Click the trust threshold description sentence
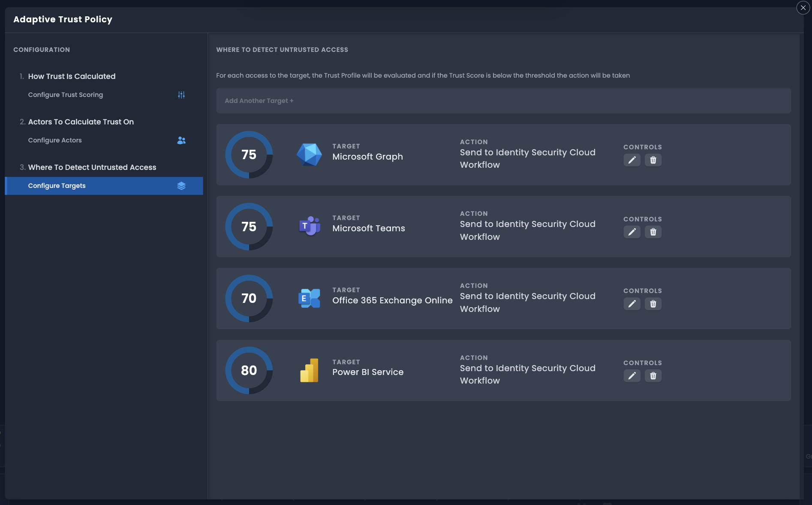Image resolution: width=812 pixels, height=505 pixels. click(423, 76)
